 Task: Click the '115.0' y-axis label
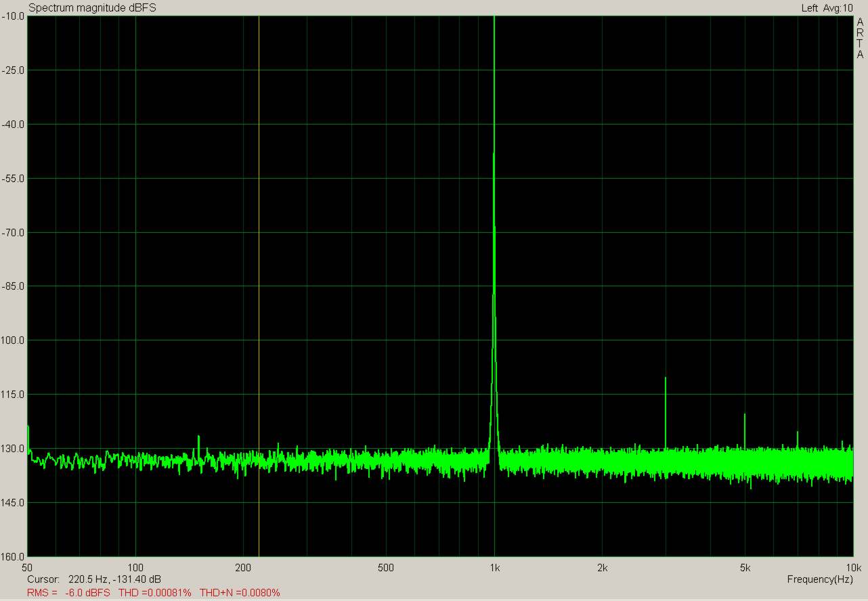[14, 395]
